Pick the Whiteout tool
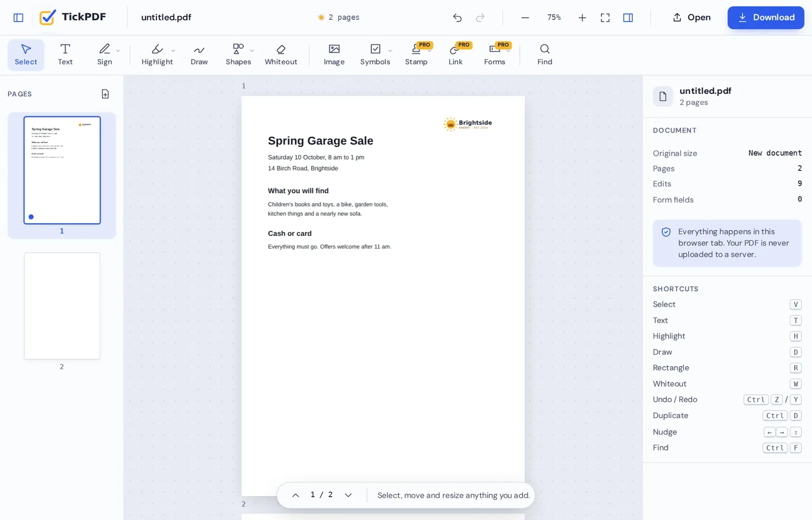This screenshot has width=812, height=520. [281, 55]
